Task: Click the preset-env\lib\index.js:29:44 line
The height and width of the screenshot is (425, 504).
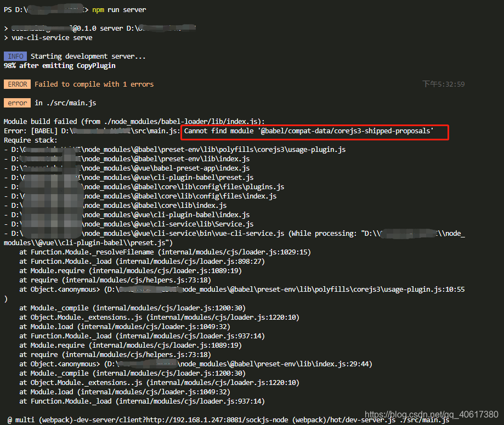Action: pyautogui.click(x=196, y=364)
